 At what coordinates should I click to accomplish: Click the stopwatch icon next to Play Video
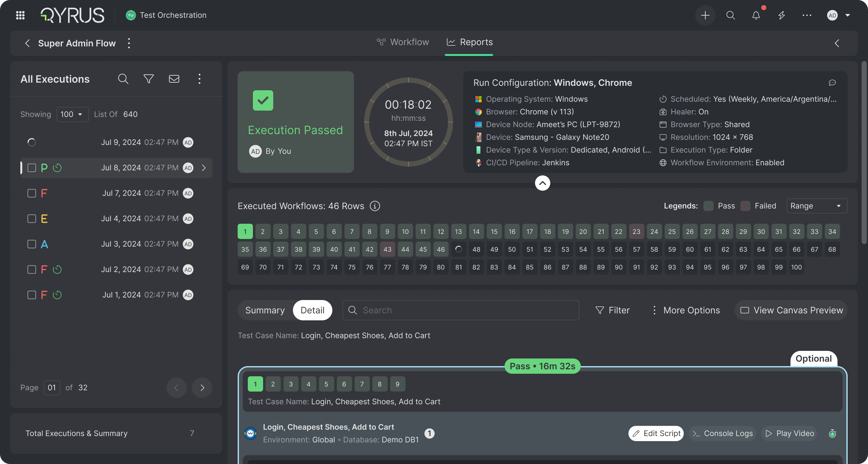click(x=832, y=433)
